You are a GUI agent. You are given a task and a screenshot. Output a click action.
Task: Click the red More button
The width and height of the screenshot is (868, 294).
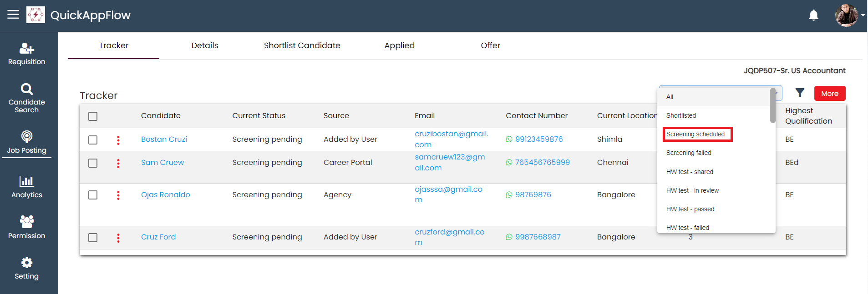[829, 94]
